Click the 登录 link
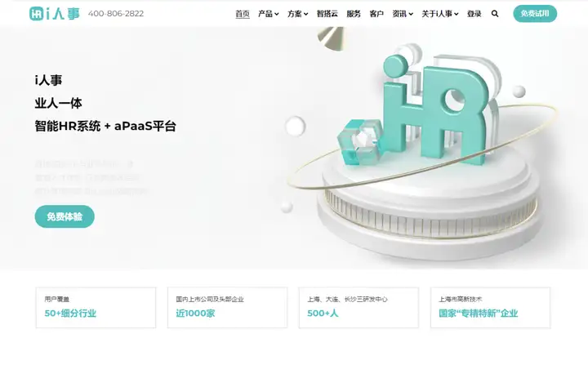Viewport: 588px width, 365px height. coord(474,14)
